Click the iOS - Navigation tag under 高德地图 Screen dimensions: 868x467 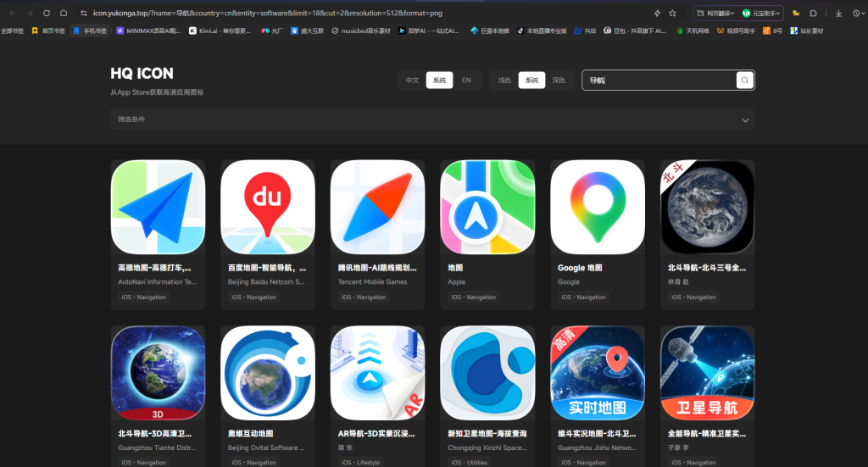click(144, 297)
